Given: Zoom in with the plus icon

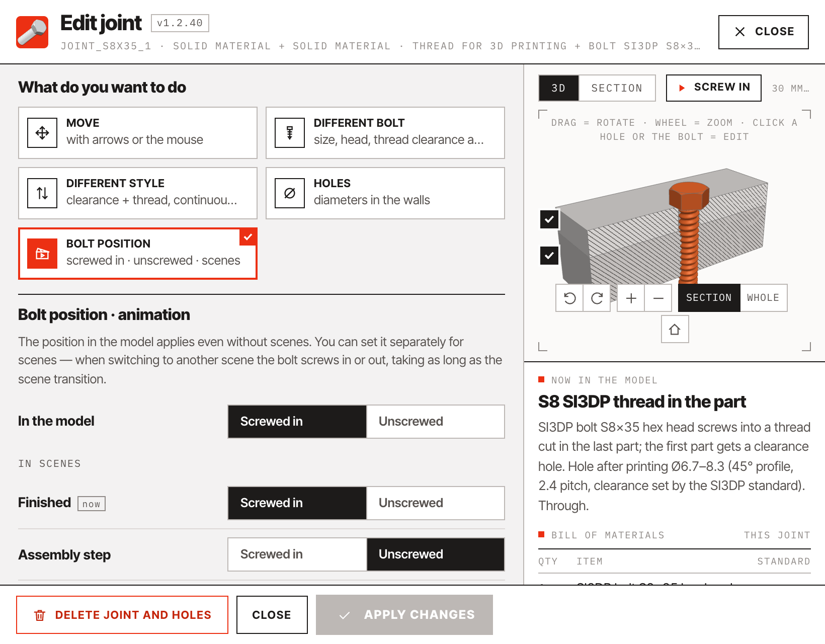Looking at the screenshot, I should click(x=631, y=298).
